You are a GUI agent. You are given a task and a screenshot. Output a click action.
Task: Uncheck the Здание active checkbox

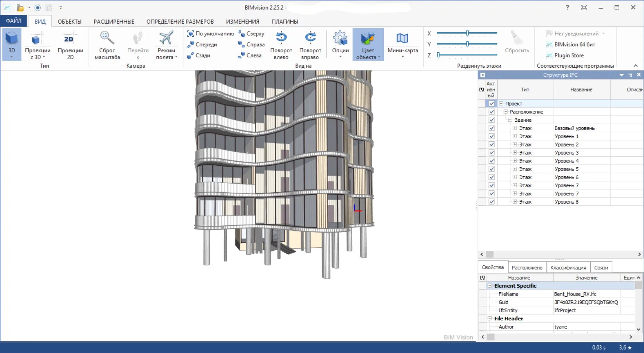[x=492, y=120]
